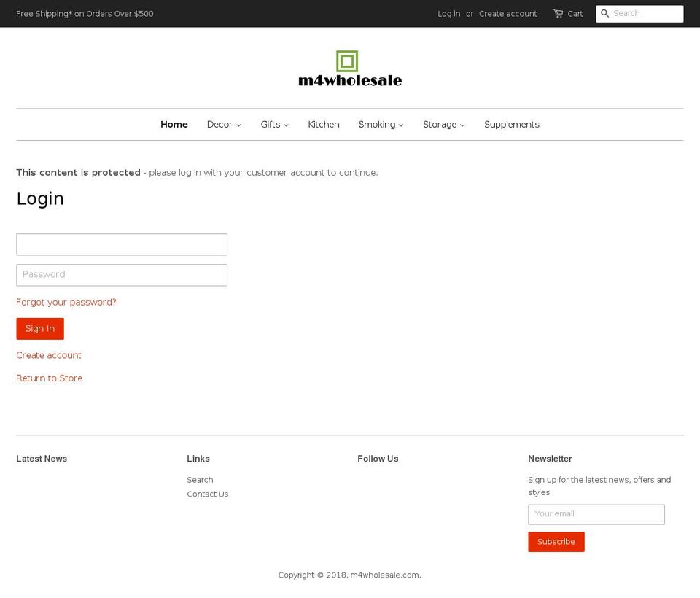700x598 pixels.
Task: Select the Home navigation tab
Action: tap(174, 124)
